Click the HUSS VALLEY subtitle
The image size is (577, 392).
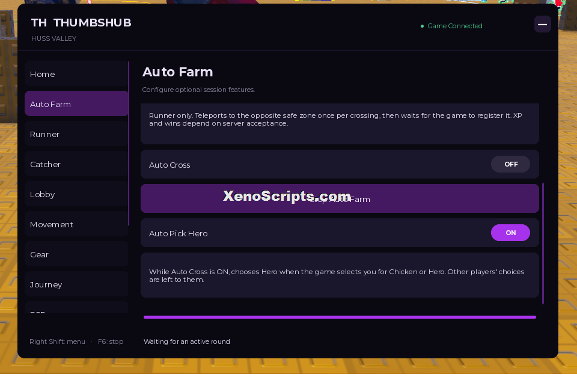pyautogui.click(x=53, y=38)
